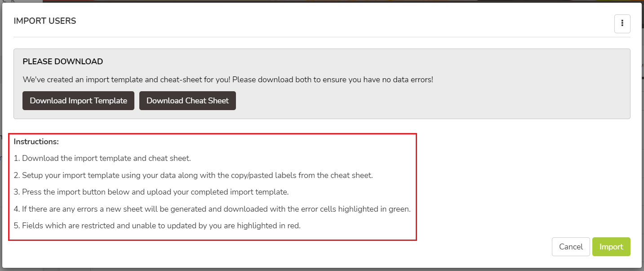Image resolution: width=644 pixels, height=271 pixels.
Task: Click the bold Instructions label
Action: pos(36,142)
